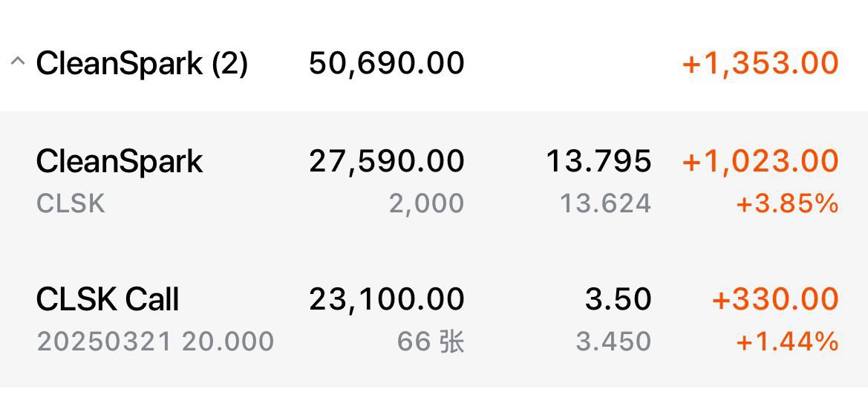The image size is (868, 418).
Task: Tap average cost 13.624
Action: (x=606, y=203)
